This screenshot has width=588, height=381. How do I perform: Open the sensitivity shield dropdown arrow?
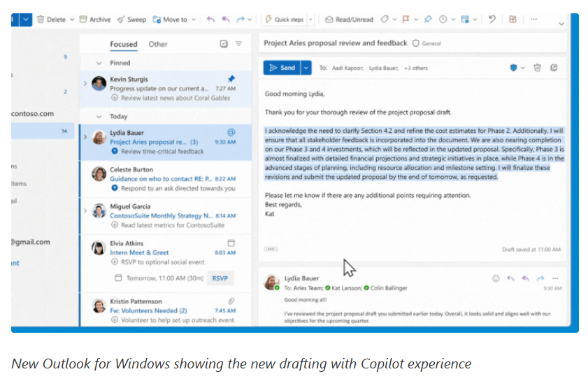point(523,68)
